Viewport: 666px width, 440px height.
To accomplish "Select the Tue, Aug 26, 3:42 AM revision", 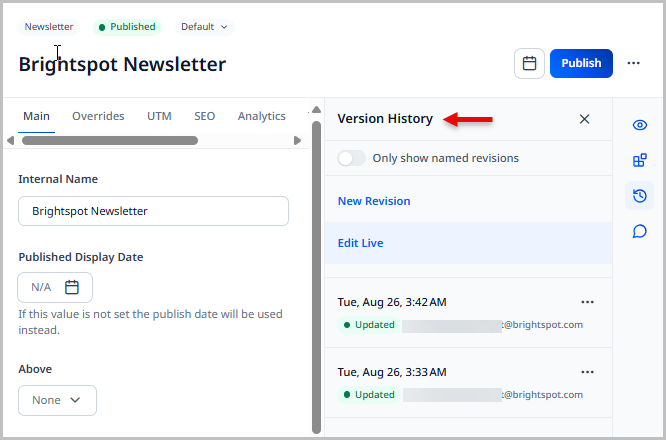I will (x=468, y=313).
